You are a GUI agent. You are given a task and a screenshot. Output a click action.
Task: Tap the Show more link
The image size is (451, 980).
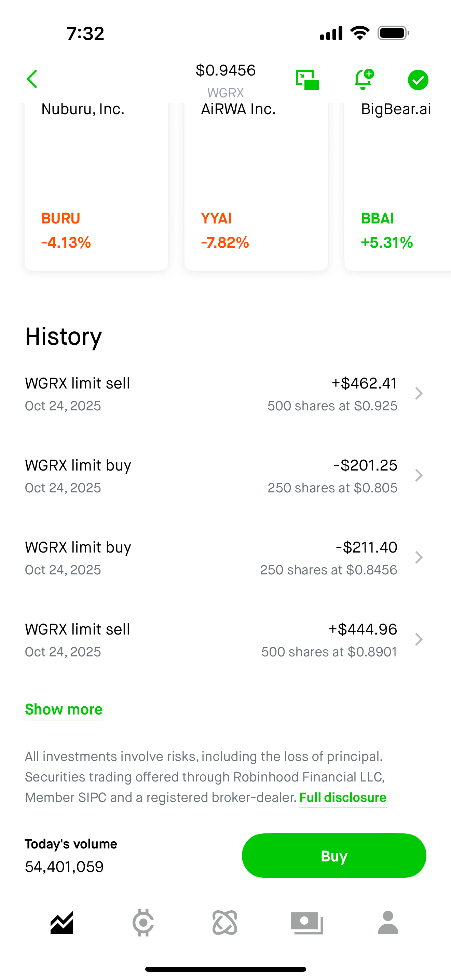(64, 709)
